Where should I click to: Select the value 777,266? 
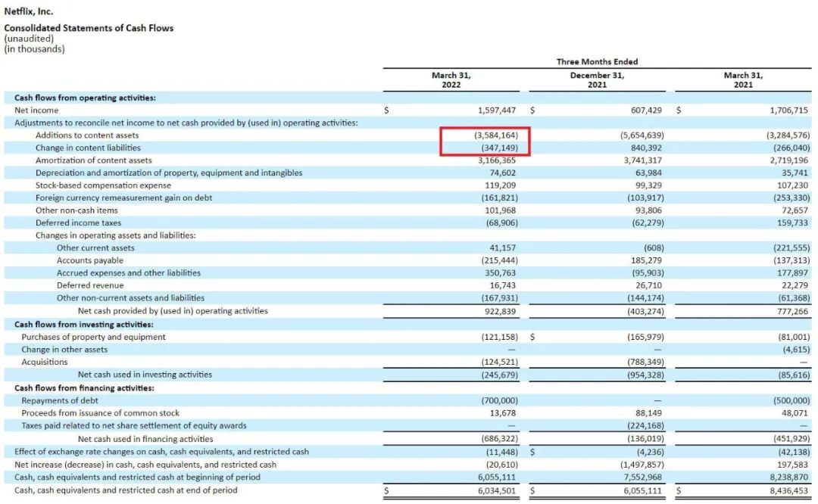(792, 312)
